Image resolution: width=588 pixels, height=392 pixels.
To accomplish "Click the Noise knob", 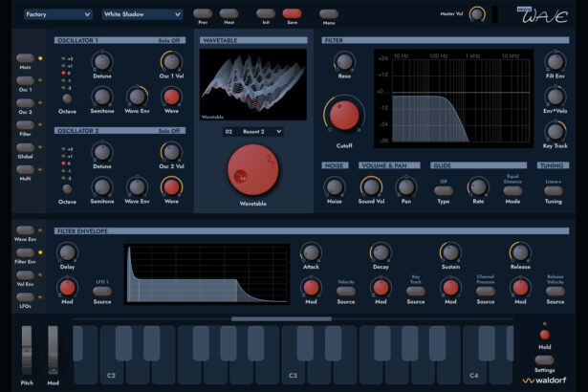I will 334,186.
